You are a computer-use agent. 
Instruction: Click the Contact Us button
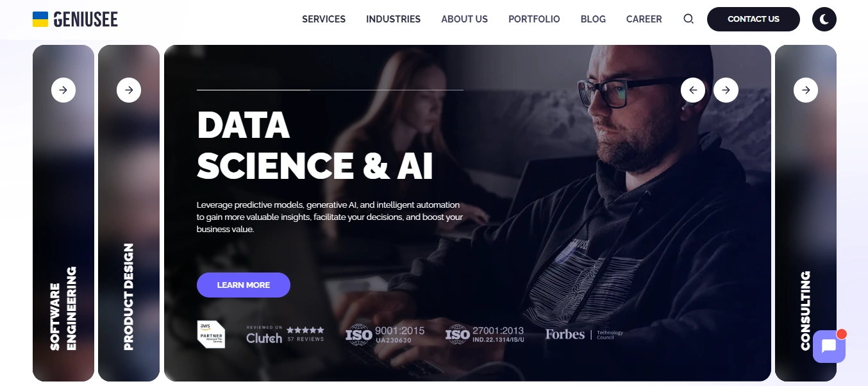753,19
